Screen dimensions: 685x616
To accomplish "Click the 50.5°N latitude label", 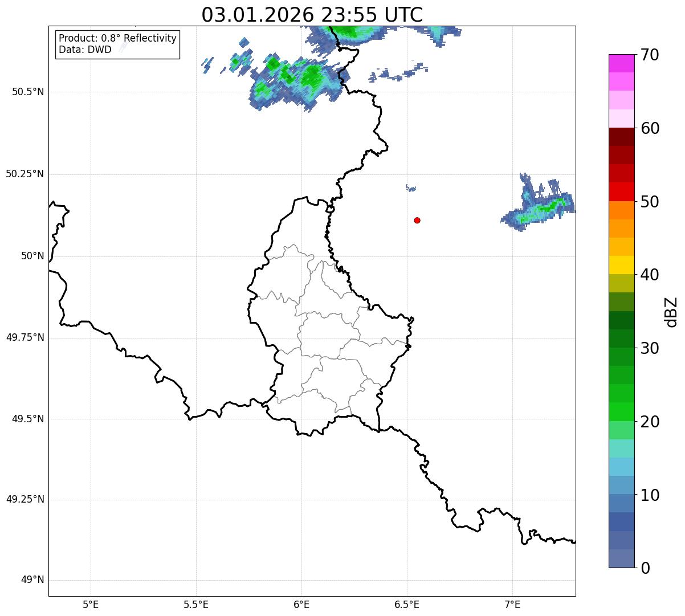I will pyautogui.click(x=28, y=92).
